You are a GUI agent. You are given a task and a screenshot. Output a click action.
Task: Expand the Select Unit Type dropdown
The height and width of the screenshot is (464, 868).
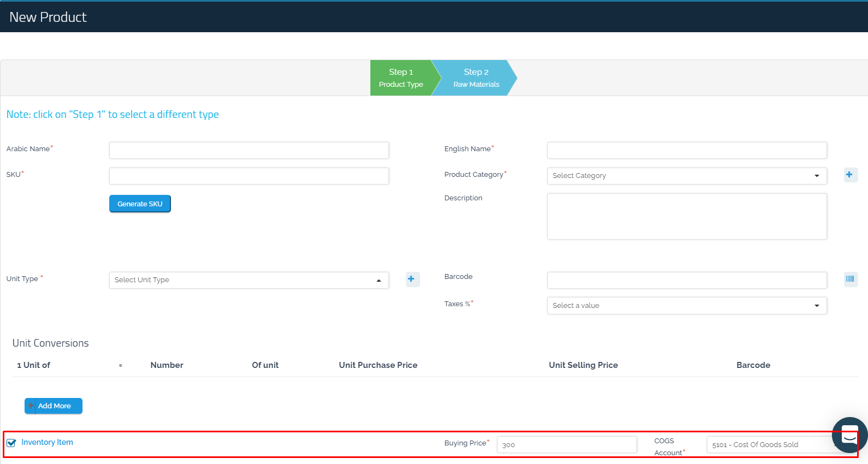249,280
